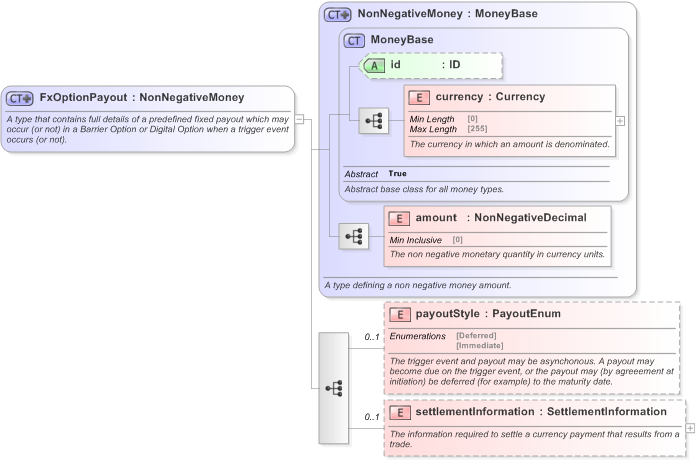
Task: Click the CT+ icon beside FxOptionPayout
Action: tap(20, 98)
